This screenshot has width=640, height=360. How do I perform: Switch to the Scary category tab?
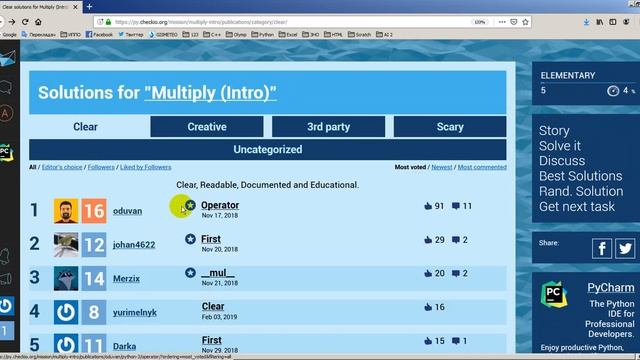click(x=450, y=127)
